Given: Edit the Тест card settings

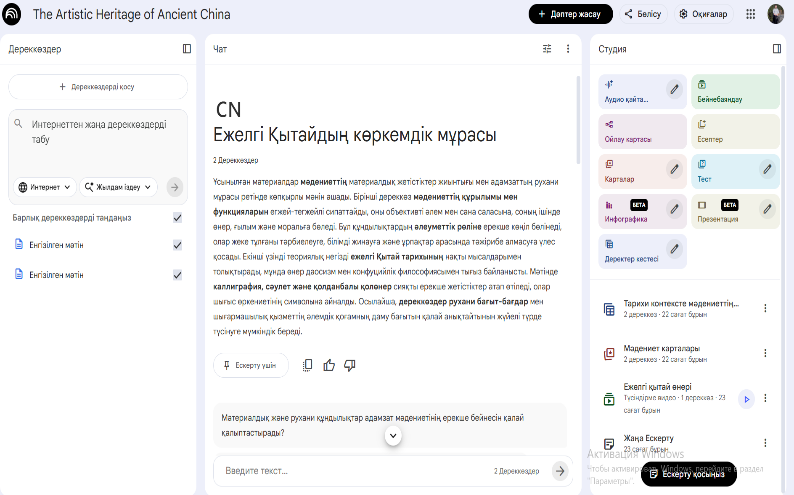Looking at the screenshot, I should coord(767,169).
